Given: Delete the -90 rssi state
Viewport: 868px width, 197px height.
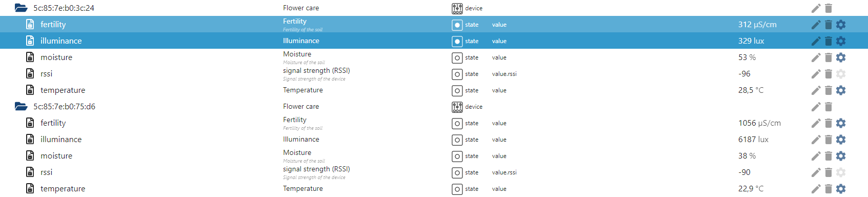Looking at the screenshot, I should 829,172.
